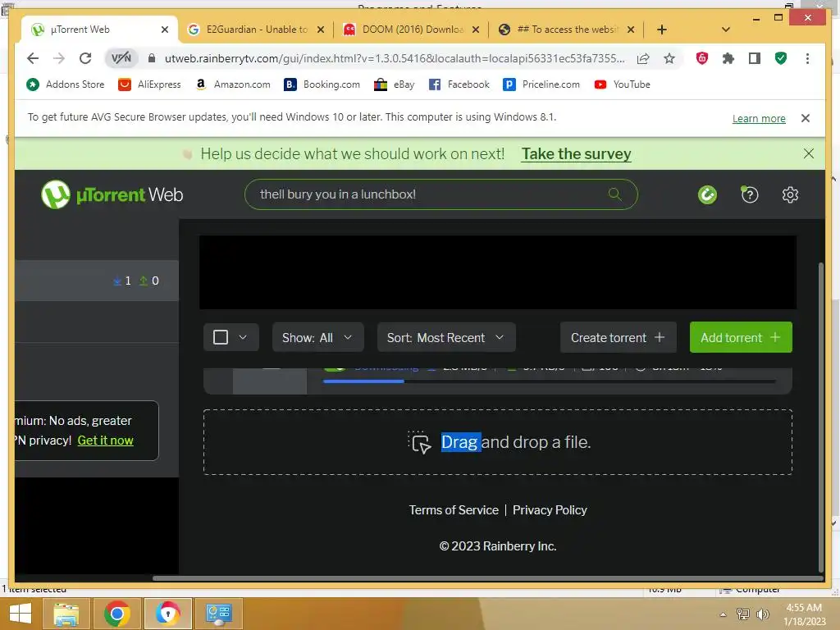Screen dimensions: 840x630
Task: Click the share page icon
Action: point(643,58)
